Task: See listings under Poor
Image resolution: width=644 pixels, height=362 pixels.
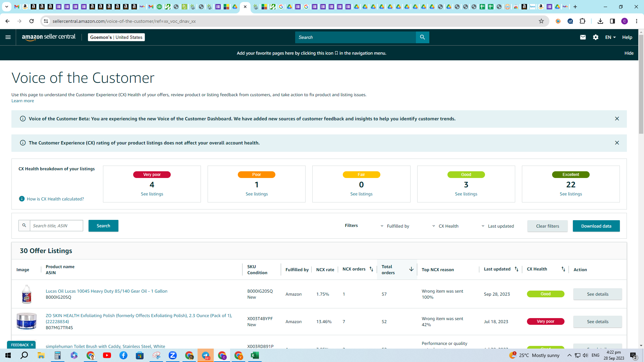Action: [x=257, y=194]
